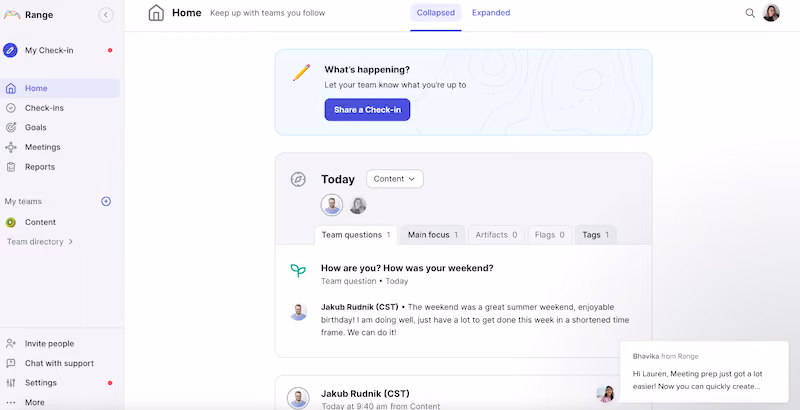Open the Content team dropdown
Viewport: 800px width, 410px height.
click(394, 179)
